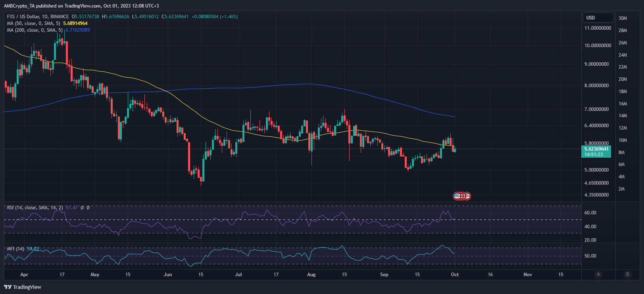644x294 pixels.
Task: Click the 60.00 RSI axis label
Action: tap(590, 213)
